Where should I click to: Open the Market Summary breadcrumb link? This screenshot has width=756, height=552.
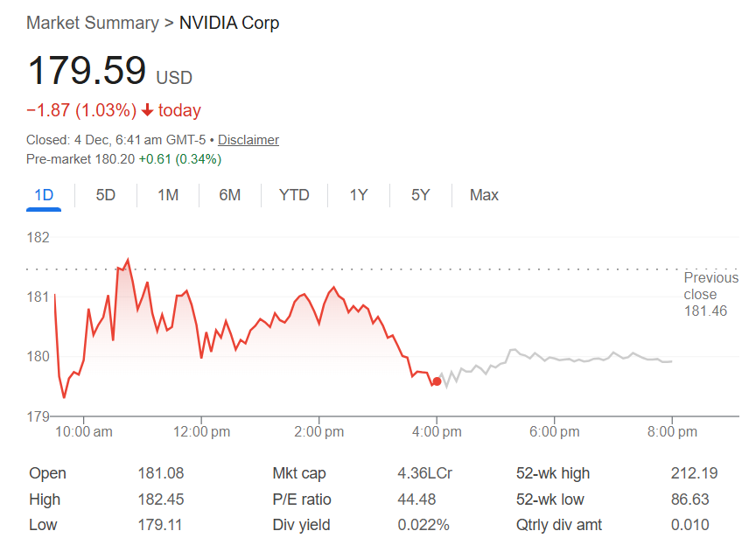click(x=93, y=23)
